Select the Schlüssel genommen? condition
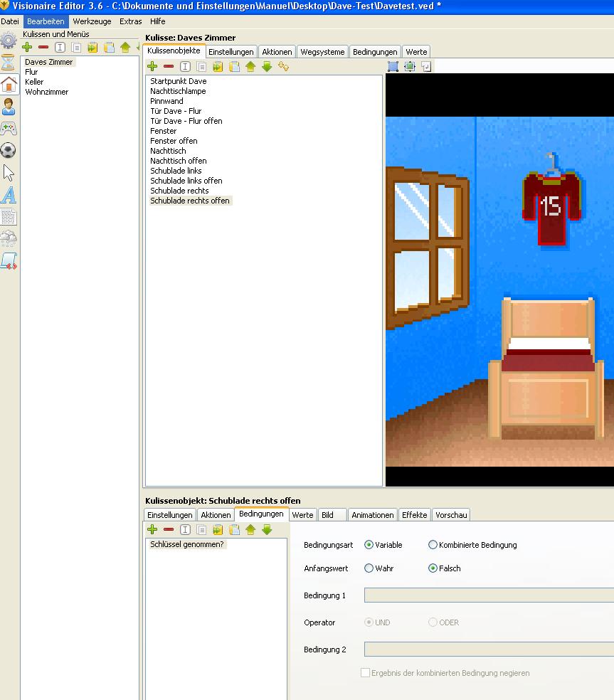 (x=186, y=544)
